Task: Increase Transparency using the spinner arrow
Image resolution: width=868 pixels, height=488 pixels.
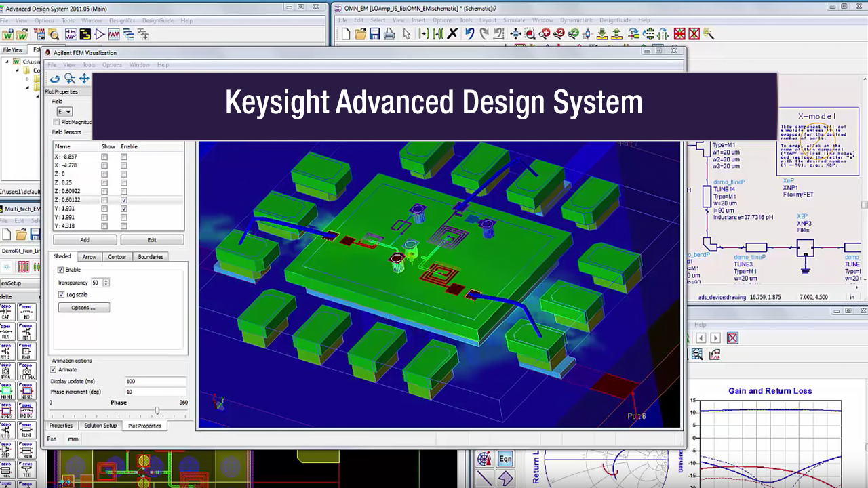Action: coord(105,281)
